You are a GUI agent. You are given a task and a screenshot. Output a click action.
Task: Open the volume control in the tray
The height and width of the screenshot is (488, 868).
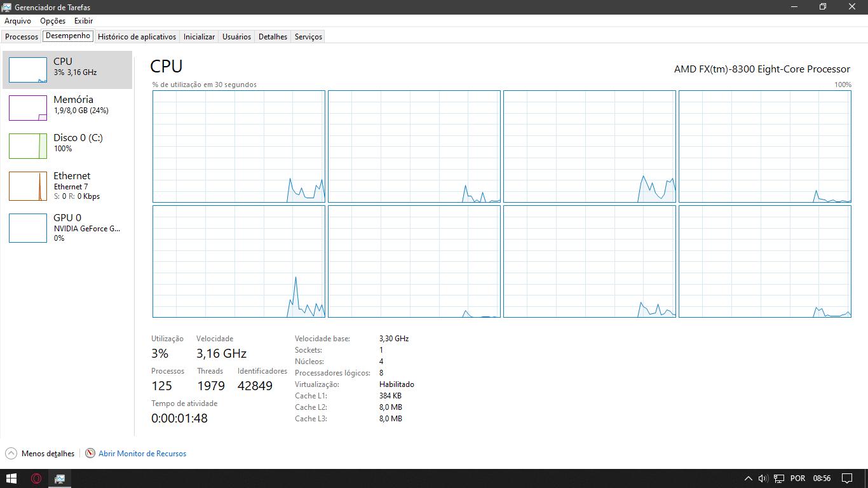click(763, 478)
